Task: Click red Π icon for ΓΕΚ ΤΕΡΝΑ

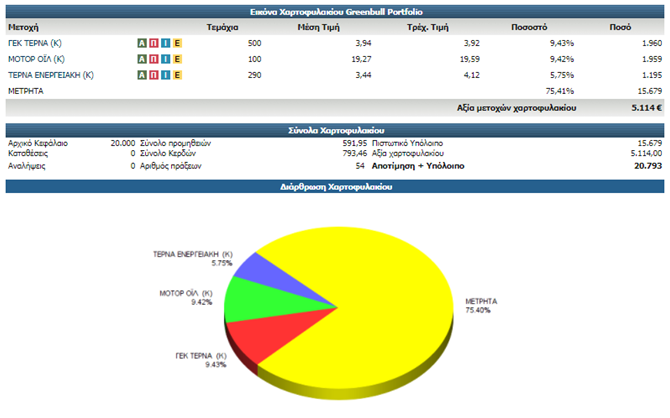Action: (x=153, y=44)
